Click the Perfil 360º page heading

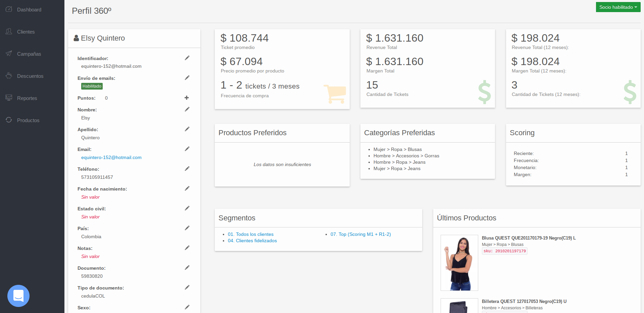click(92, 11)
